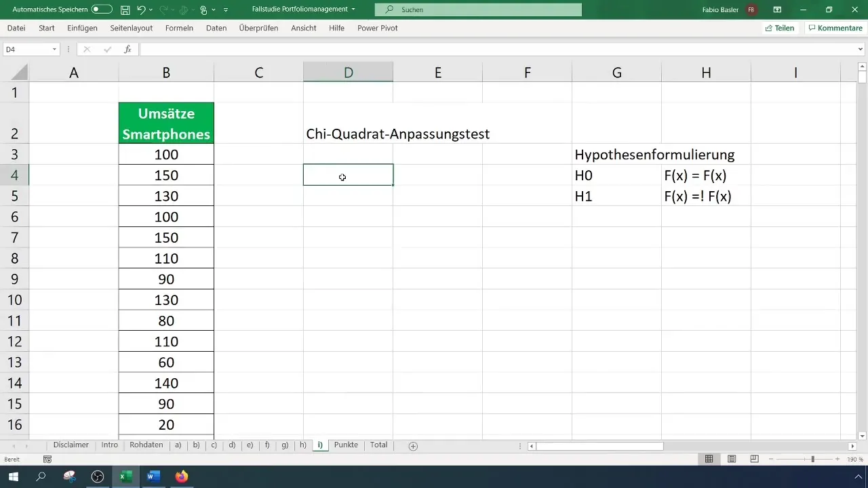The image size is (868, 488).
Task: Open Windows search in taskbar
Action: 41,476
